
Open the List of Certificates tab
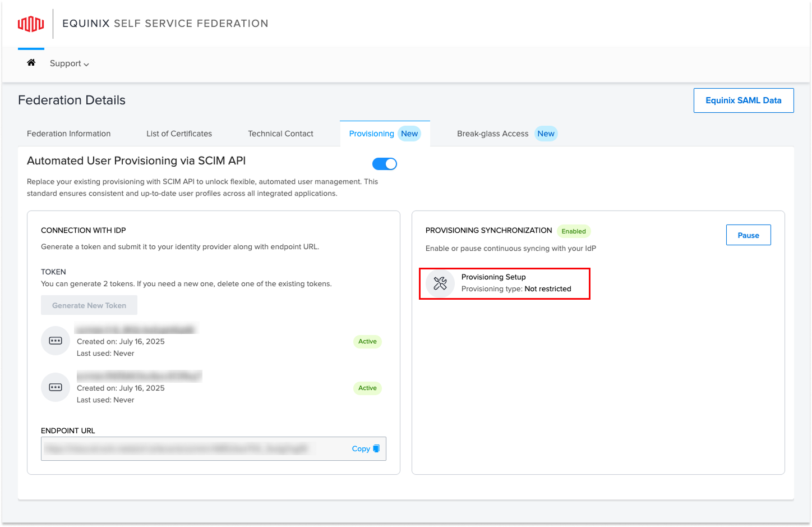(179, 134)
